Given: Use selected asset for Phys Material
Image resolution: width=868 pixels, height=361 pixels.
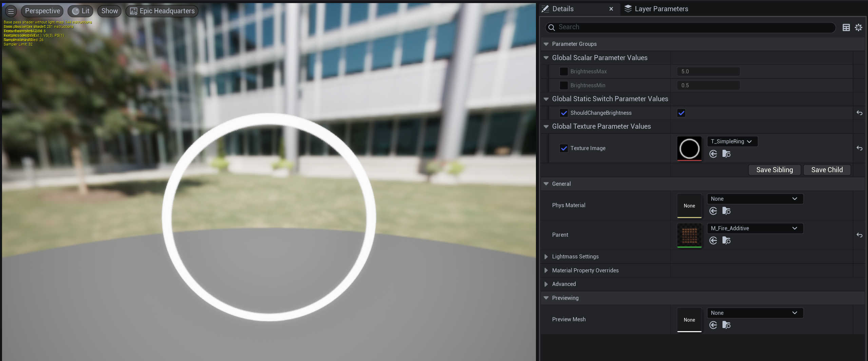Looking at the screenshot, I should point(713,211).
